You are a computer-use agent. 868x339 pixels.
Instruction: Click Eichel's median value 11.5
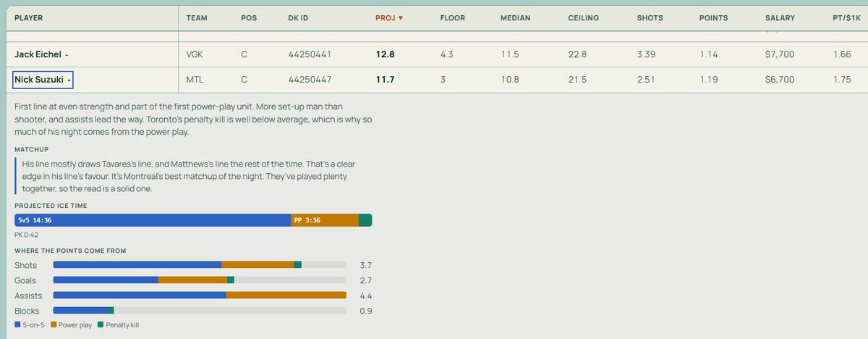point(510,54)
